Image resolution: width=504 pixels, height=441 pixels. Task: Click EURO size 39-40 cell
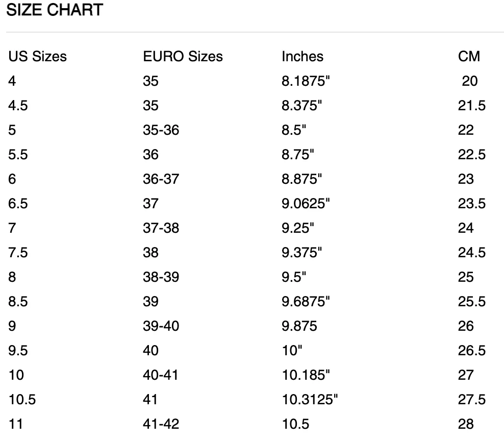161,326
